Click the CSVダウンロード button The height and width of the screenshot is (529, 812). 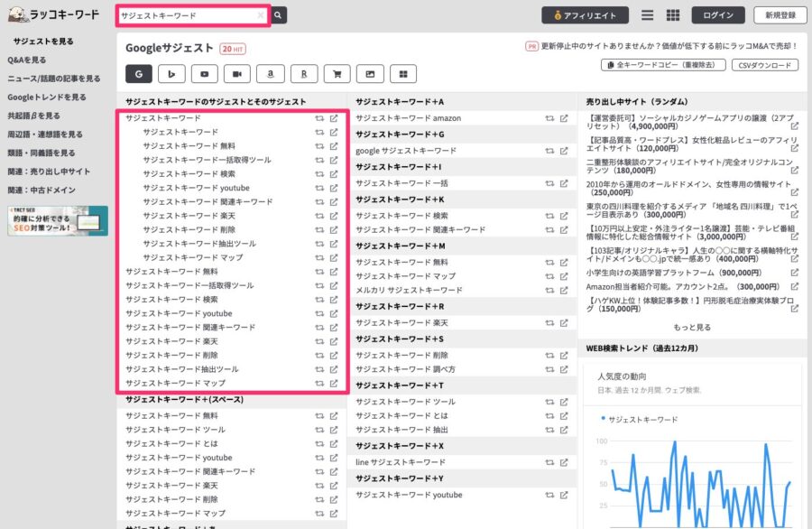coord(765,65)
